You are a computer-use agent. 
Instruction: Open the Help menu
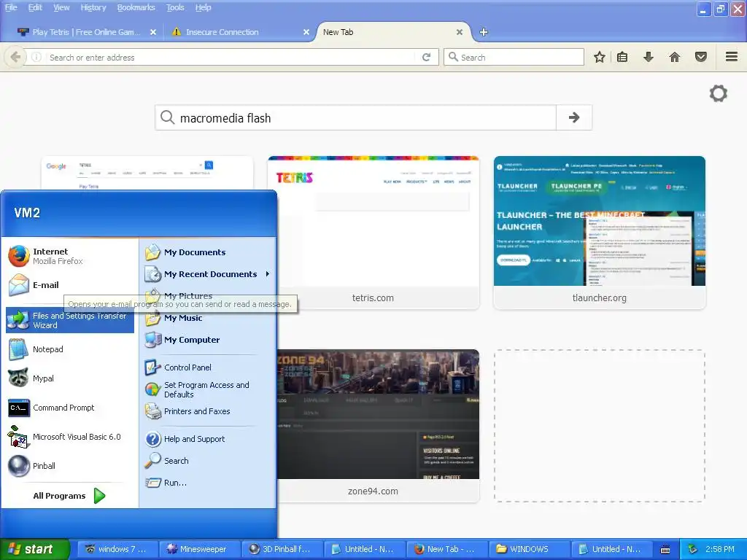[203, 7]
